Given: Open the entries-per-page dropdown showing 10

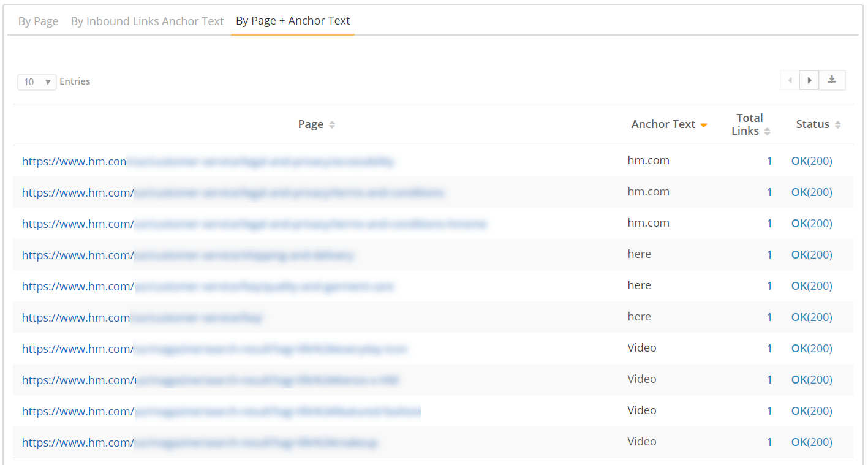Looking at the screenshot, I should (x=37, y=81).
